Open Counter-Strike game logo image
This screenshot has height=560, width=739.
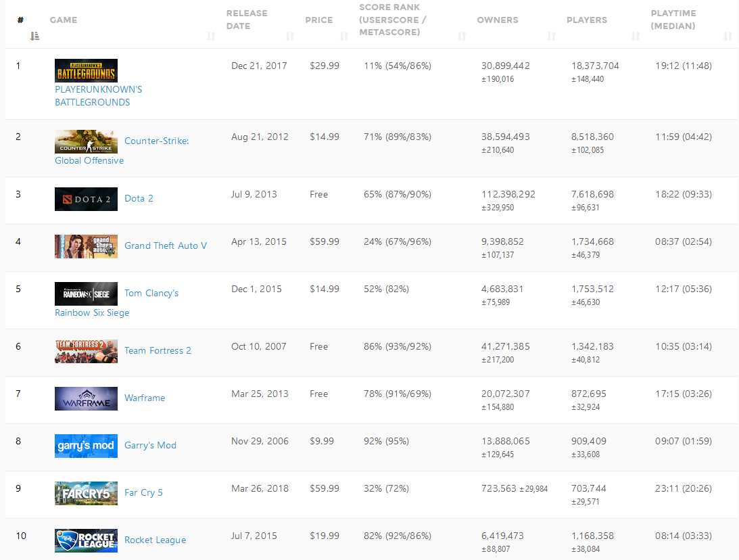click(x=87, y=141)
